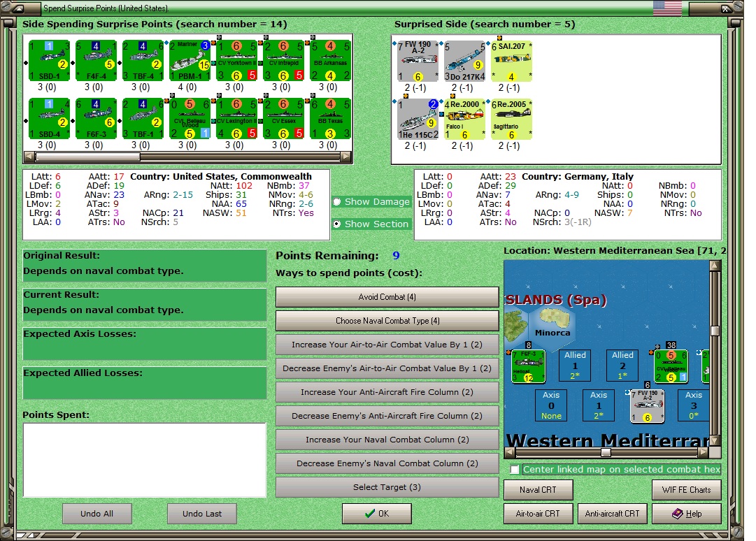The image size is (756, 541).
Task: Select the FW 190 A-2 counter in Surprised Side
Action: (418, 62)
